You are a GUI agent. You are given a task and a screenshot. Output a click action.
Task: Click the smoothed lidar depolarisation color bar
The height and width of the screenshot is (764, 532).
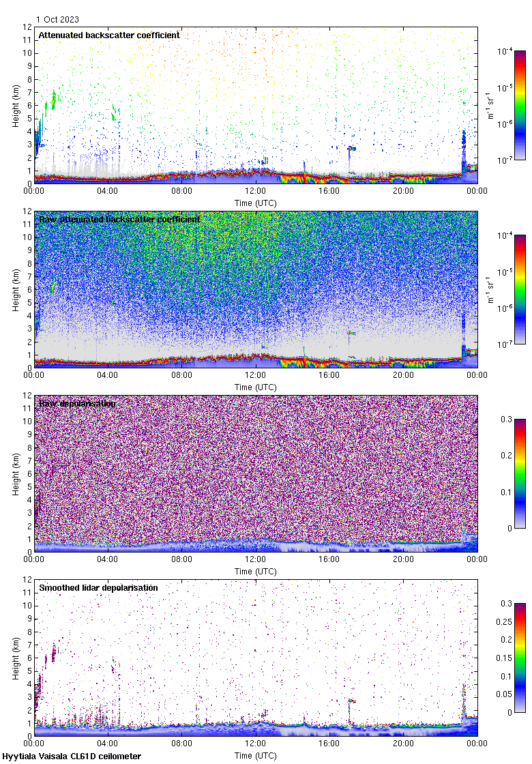click(x=520, y=658)
